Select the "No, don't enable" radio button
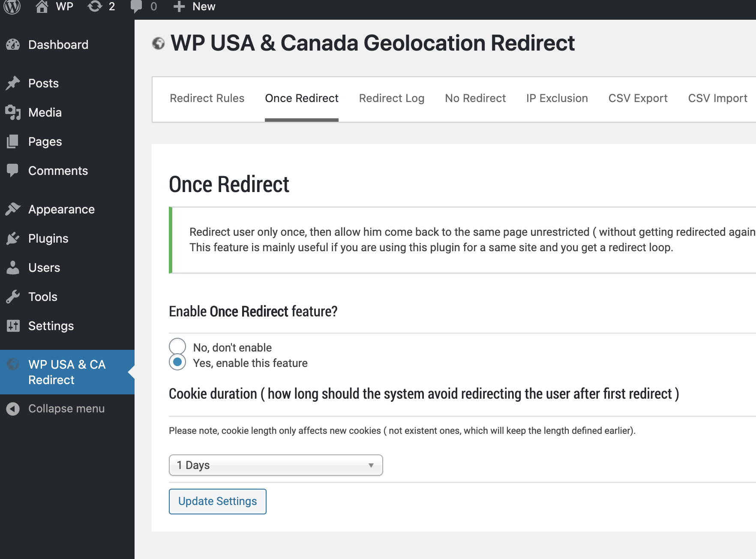This screenshot has height=559, width=756. [177, 346]
